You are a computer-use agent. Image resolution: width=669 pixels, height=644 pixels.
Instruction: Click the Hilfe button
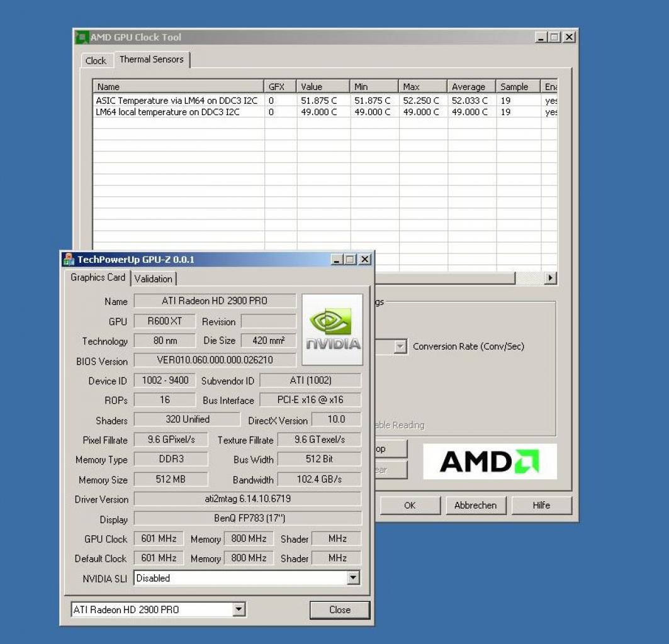[541, 506]
